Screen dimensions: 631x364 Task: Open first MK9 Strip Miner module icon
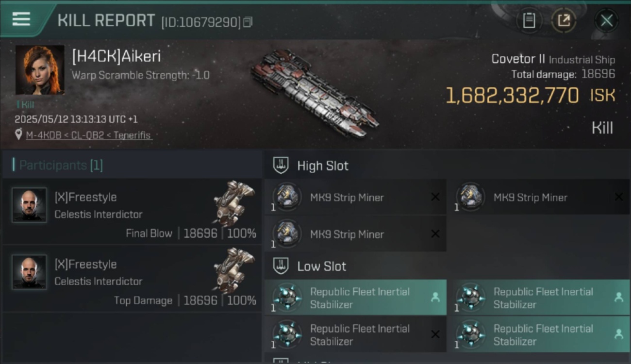(x=287, y=197)
